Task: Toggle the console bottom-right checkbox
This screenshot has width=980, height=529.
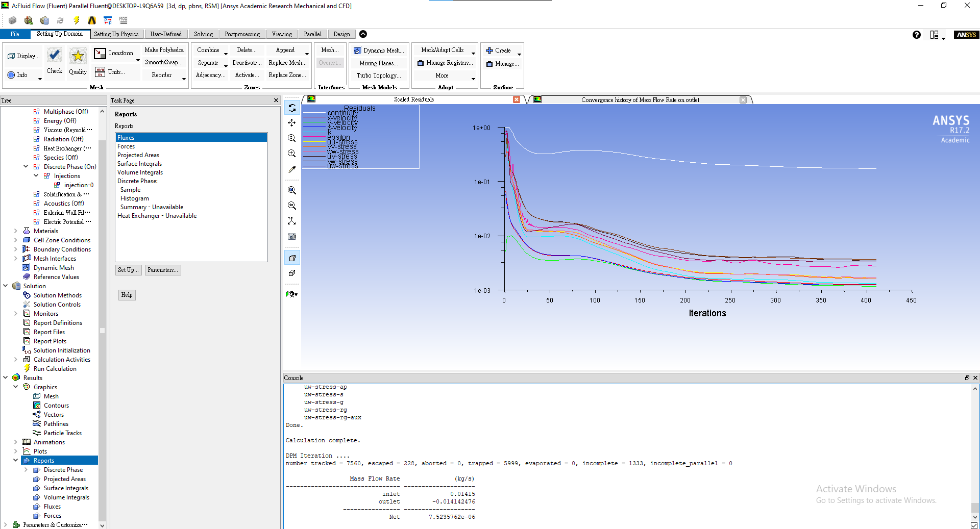Action: click(974, 525)
